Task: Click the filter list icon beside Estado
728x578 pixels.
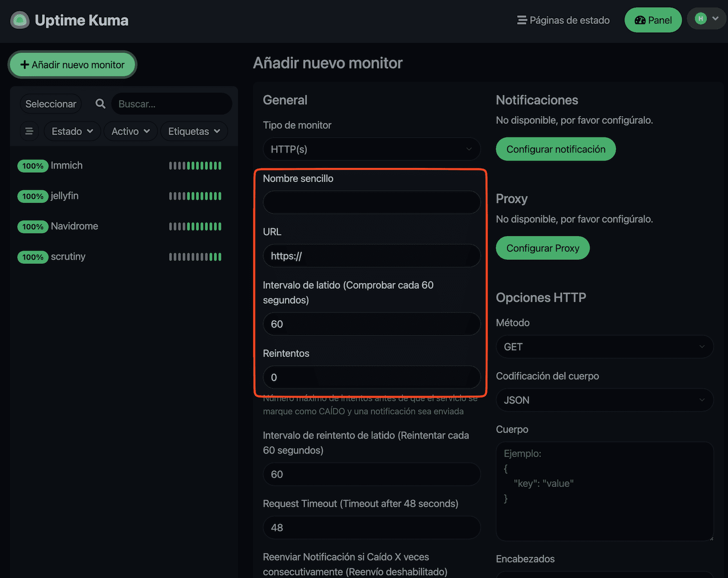Action: (29, 131)
